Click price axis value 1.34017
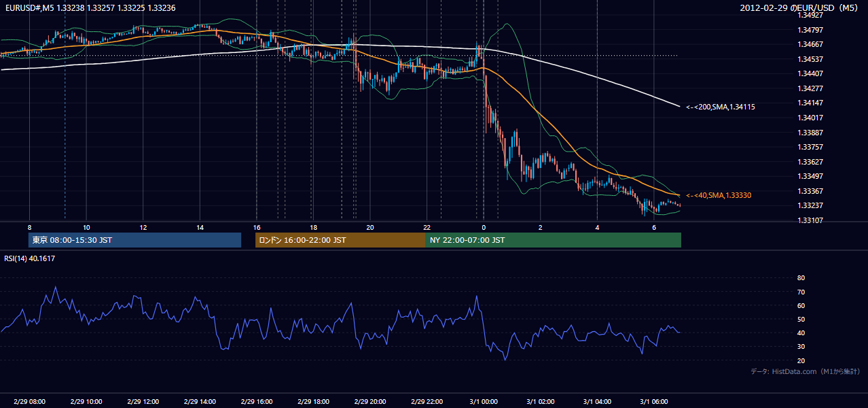868x408 pixels. (x=810, y=118)
